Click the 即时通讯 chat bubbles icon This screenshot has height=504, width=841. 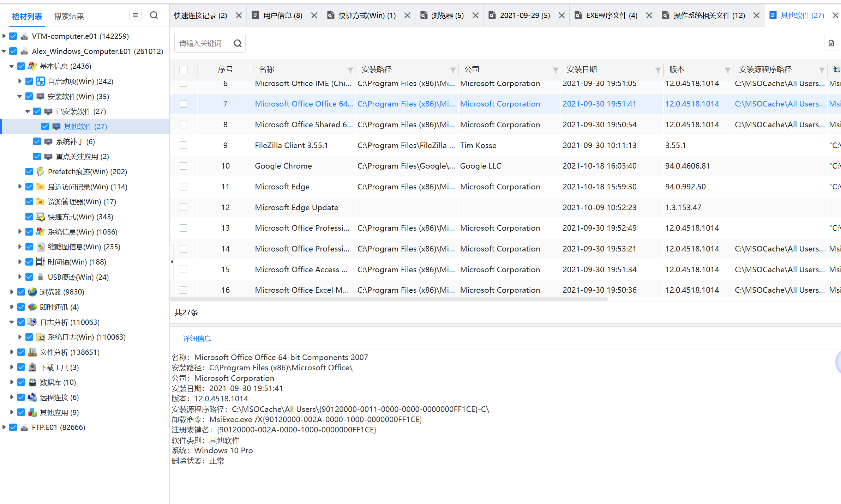[x=32, y=307]
